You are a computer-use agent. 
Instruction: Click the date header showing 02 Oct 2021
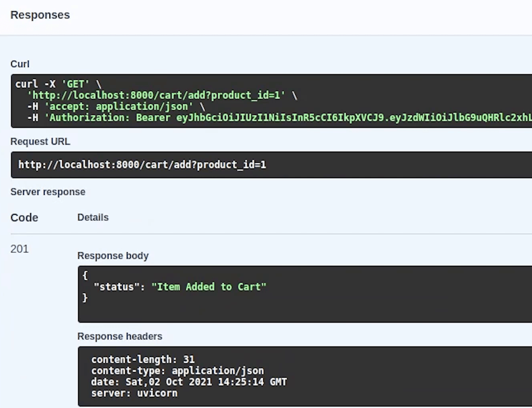pyautogui.click(x=189, y=382)
